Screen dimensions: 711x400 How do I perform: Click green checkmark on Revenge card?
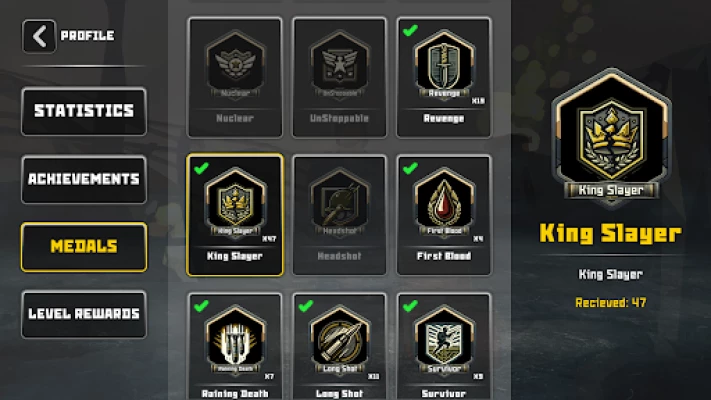point(410,30)
